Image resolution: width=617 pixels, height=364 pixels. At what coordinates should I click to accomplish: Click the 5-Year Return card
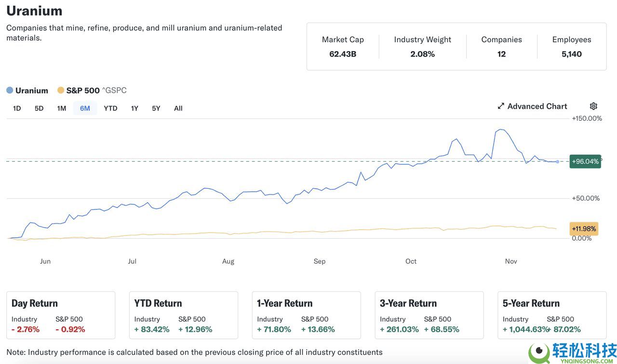pyautogui.click(x=552, y=315)
